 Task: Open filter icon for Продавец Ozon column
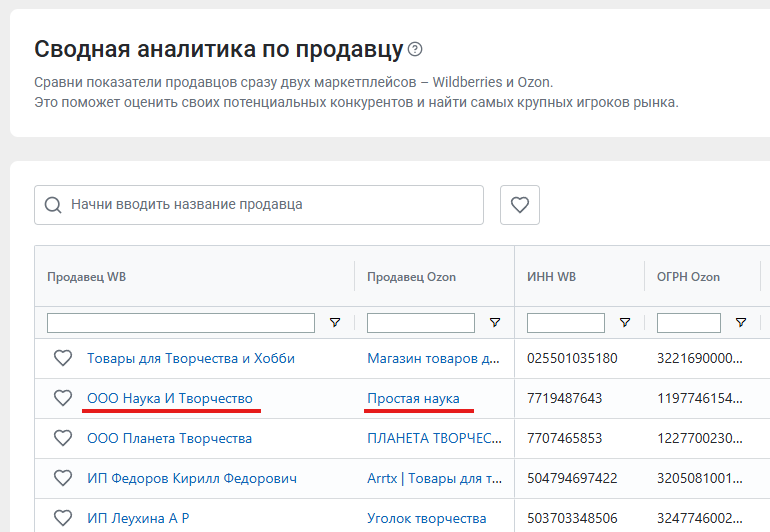495,323
